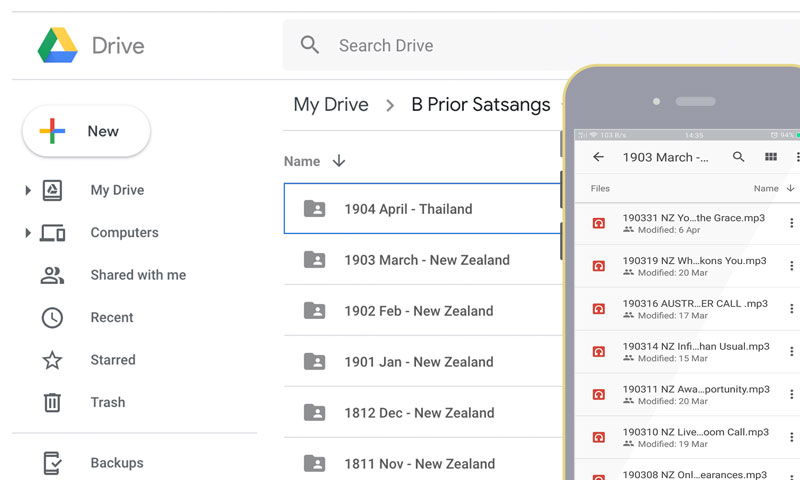The image size is (800, 480).
Task: Click the My Drive sidebar icon
Action: click(x=52, y=190)
